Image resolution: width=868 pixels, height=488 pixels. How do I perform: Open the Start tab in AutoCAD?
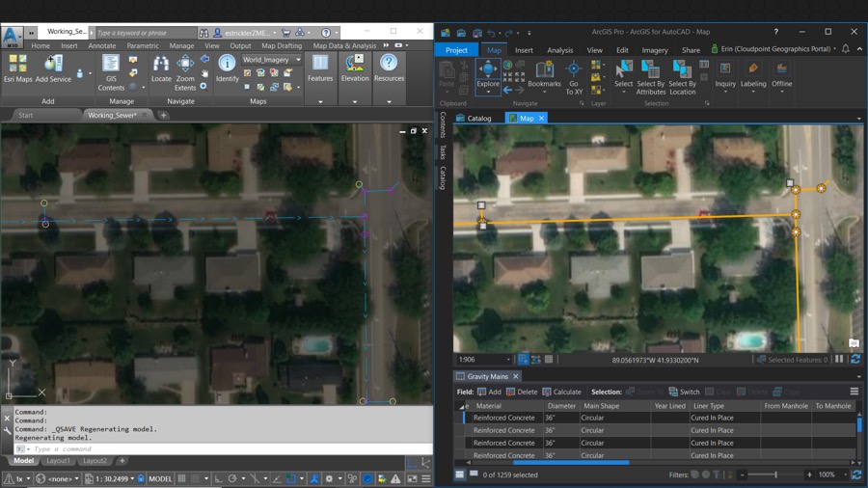coord(25,115)
